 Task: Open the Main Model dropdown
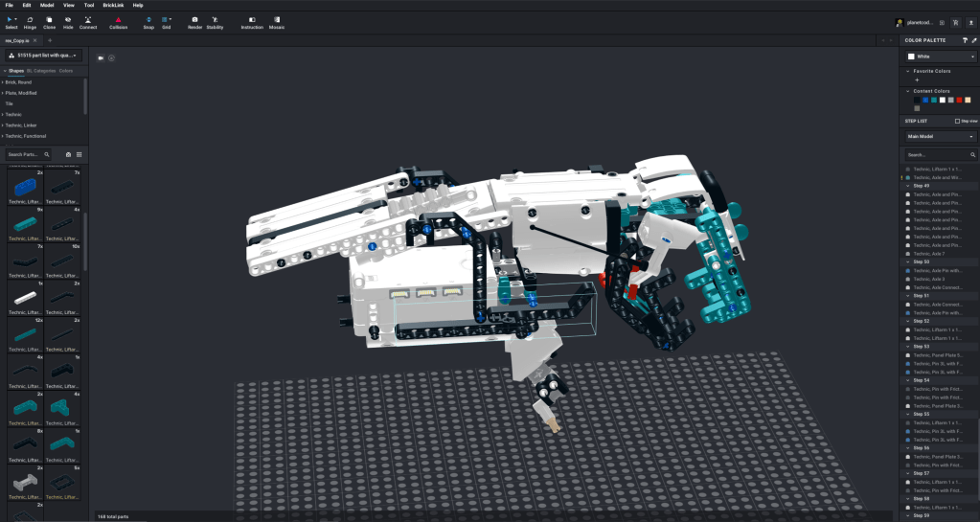940,137
